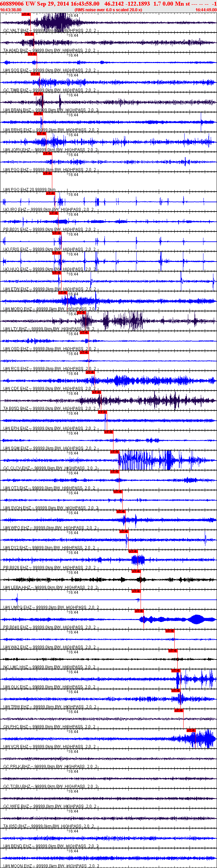Select the PB B031 EHZ station label

click(50, 229)
